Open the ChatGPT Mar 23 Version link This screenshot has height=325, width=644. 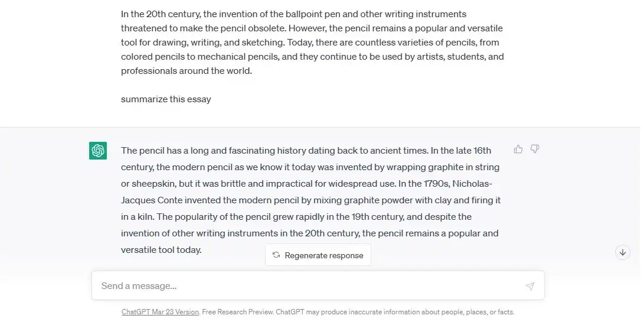tap(160, 312)
